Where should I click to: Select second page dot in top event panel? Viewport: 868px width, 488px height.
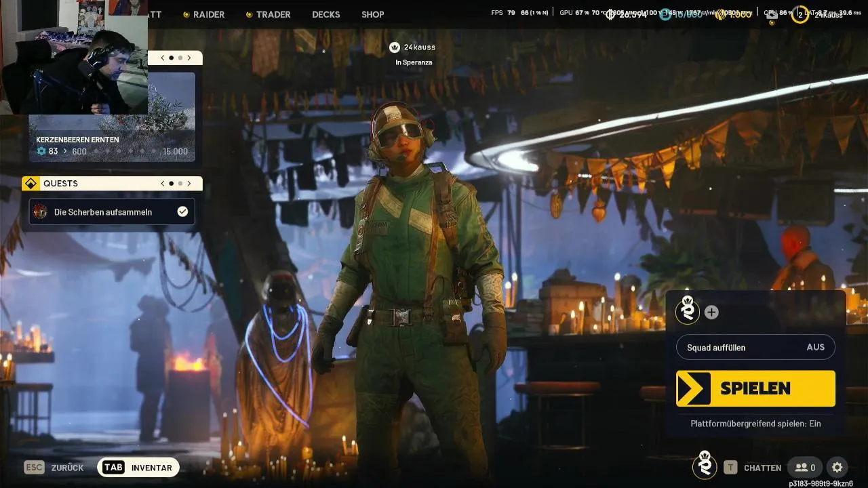(x=180, y=58)
